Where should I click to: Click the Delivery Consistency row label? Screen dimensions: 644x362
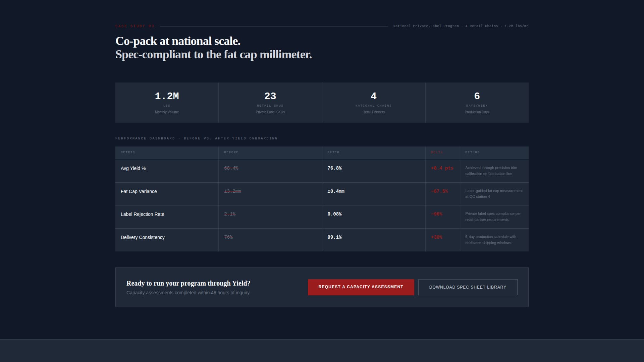(143, 237)
